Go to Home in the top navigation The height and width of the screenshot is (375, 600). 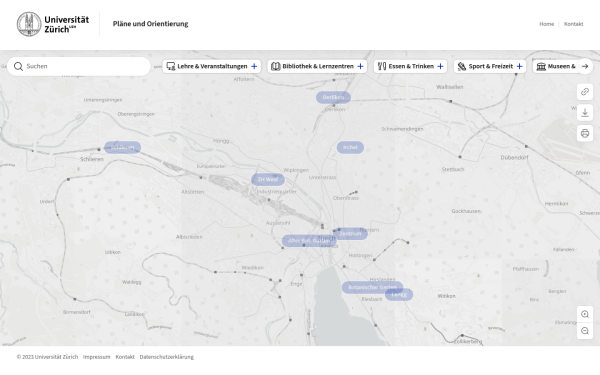[x=546, y=24]
